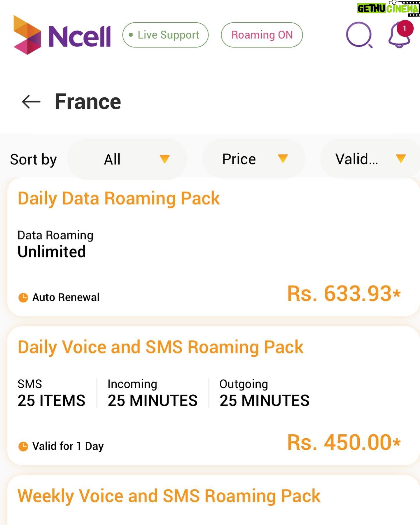Viewport: 420px width, 525px height.
Task: Open notifications bell icon
Action: coord(399,36)
